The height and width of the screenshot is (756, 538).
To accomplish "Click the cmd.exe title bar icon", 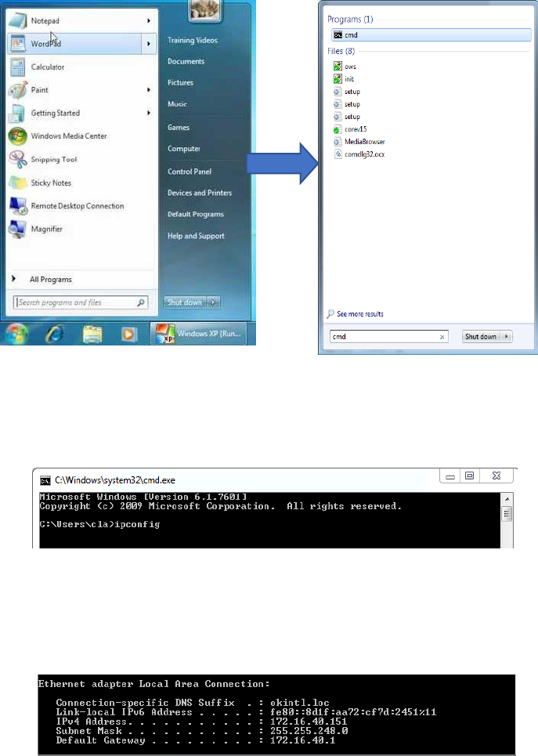I will coord(45,481).
